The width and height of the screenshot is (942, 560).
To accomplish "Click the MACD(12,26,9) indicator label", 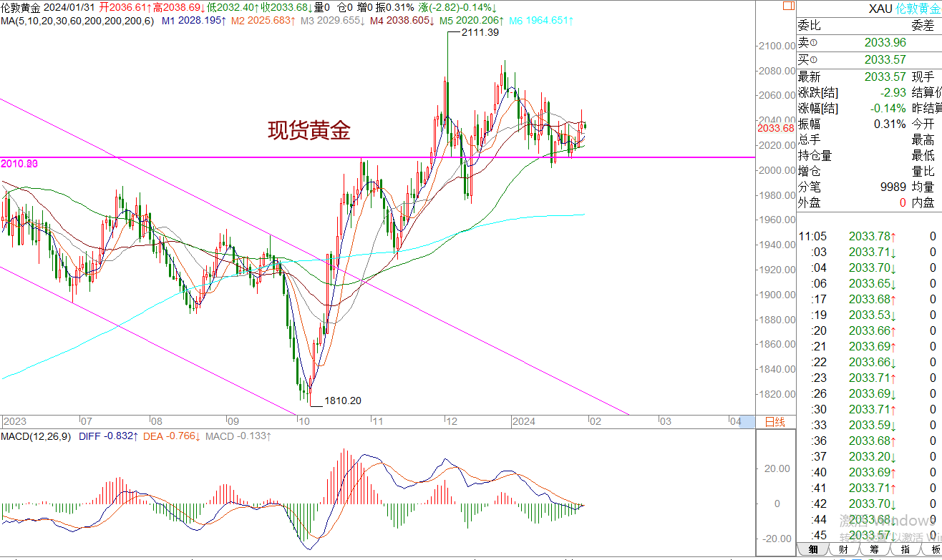I will (37, 436).
